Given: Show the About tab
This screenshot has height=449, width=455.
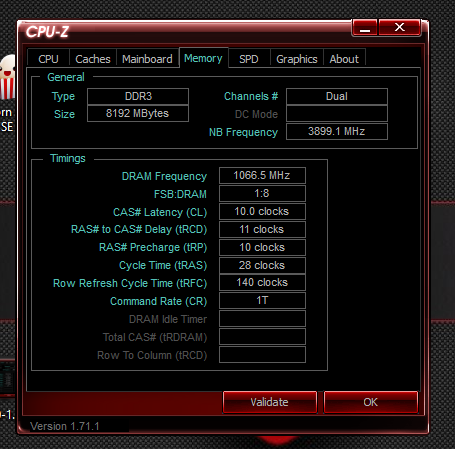Looking at the screenshot, I should click(344, 59).
